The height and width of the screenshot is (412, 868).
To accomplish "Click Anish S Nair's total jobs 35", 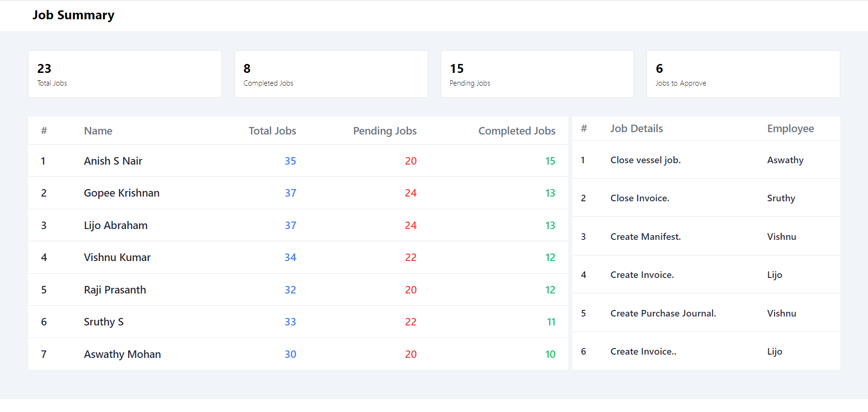I will [x=290, y=161].
